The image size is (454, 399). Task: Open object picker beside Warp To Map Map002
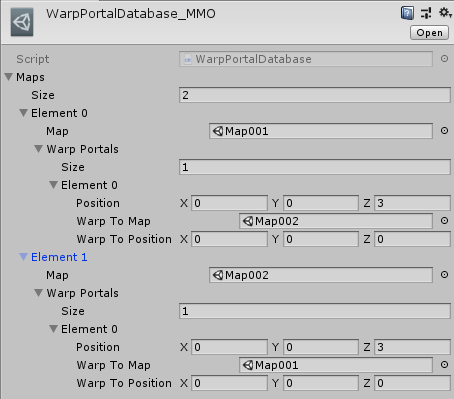444,221
